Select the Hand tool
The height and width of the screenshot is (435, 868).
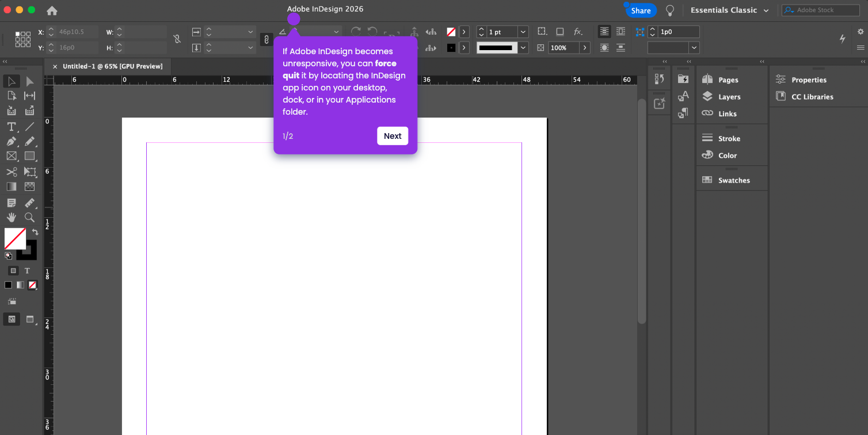tap(12, 217)
